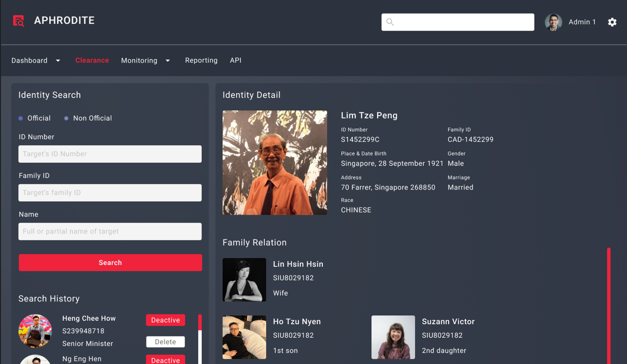Open the API menu item
Screen dimensions: 627x364
pos(236,61)
